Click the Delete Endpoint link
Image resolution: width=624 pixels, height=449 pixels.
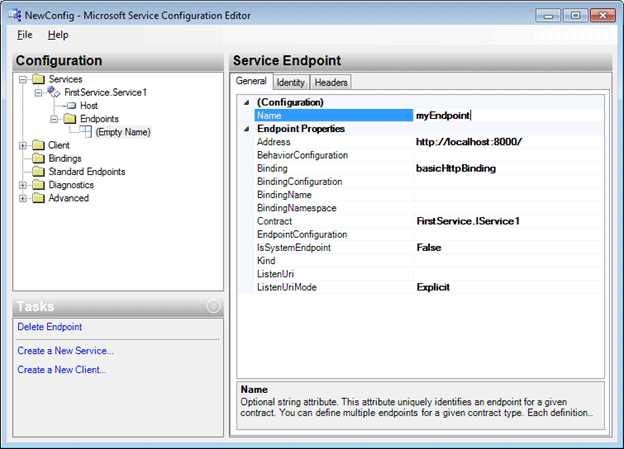point(50,327)
